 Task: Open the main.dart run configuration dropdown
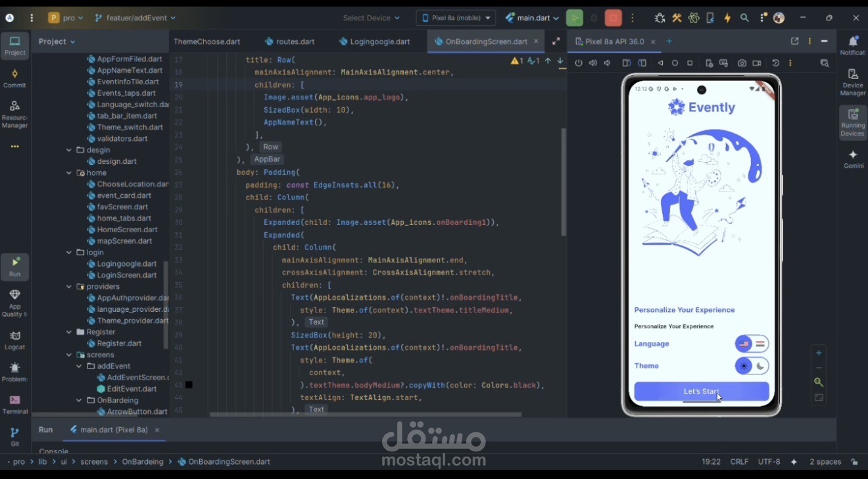[531, 18]
